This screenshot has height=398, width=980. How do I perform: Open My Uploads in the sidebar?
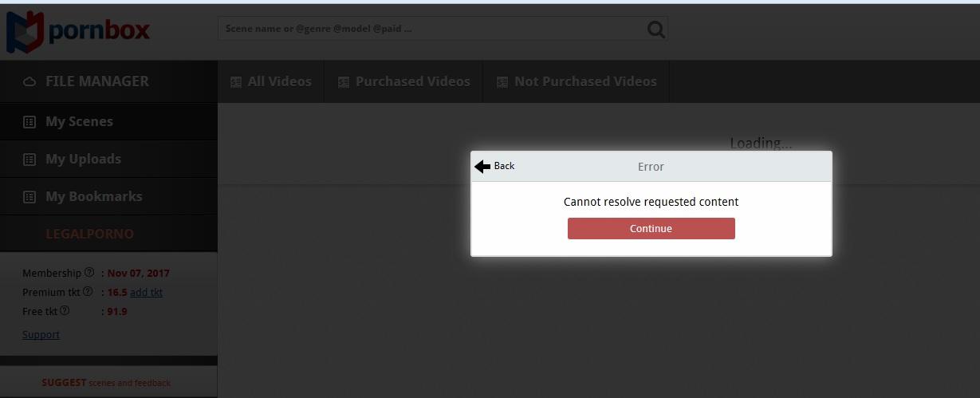point(83,160)
